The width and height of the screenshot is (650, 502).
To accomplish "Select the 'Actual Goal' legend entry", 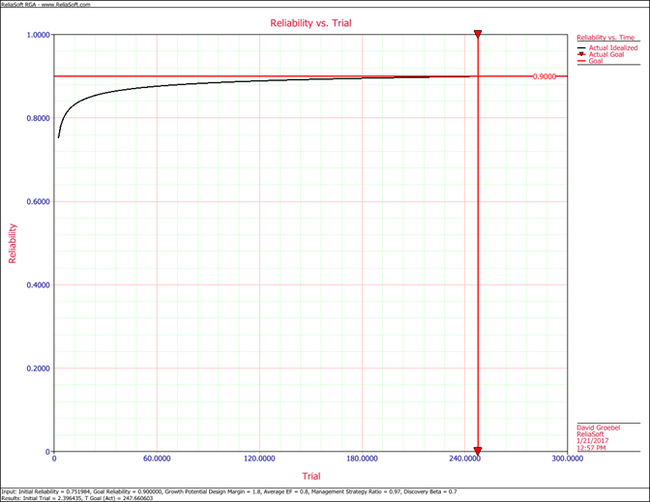I will [x=606, y=54].
